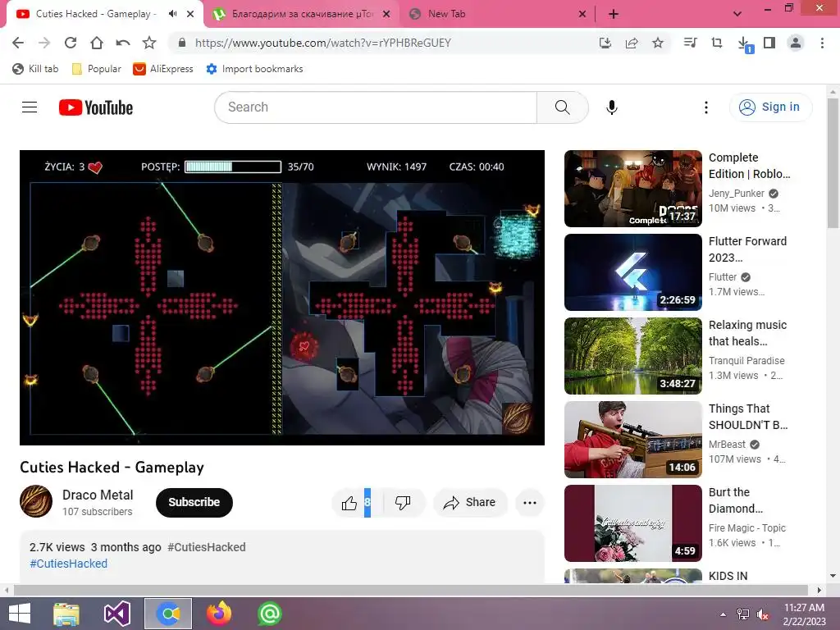Click the Kill tab bookmark
This screenshot has width=840, height=630.
click(x=35, y=69)
